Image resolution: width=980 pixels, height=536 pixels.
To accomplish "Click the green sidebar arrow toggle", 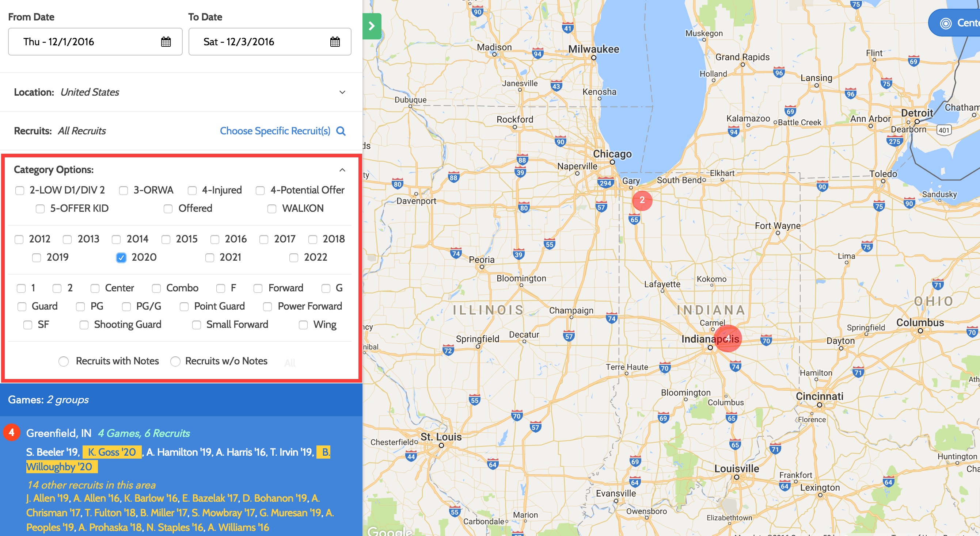I will [x=372, y=26].
